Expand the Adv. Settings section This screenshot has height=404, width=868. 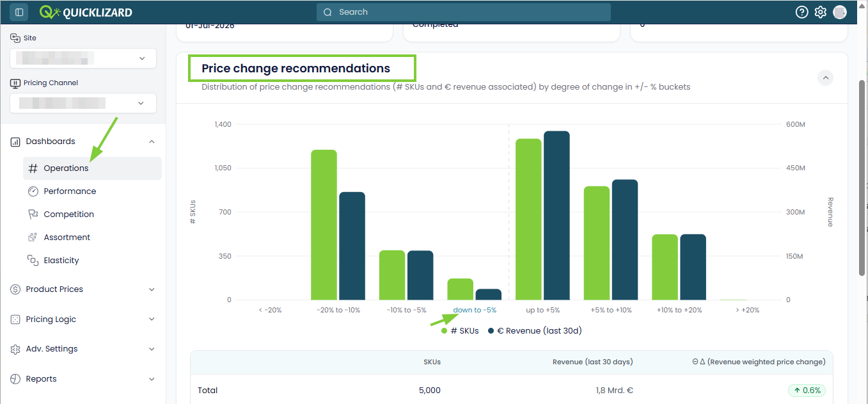click(x=152, y=349)
